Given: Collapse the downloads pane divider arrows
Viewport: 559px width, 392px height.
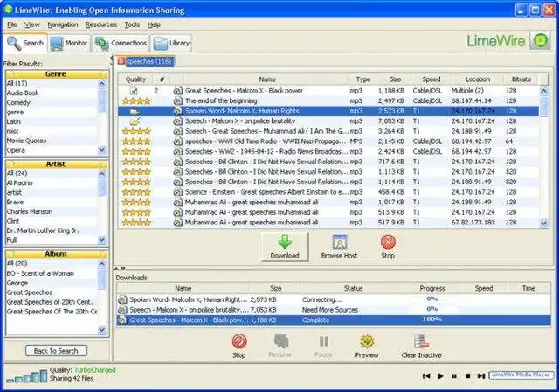Looking at the screenshot, I should [x=120, y=268].
